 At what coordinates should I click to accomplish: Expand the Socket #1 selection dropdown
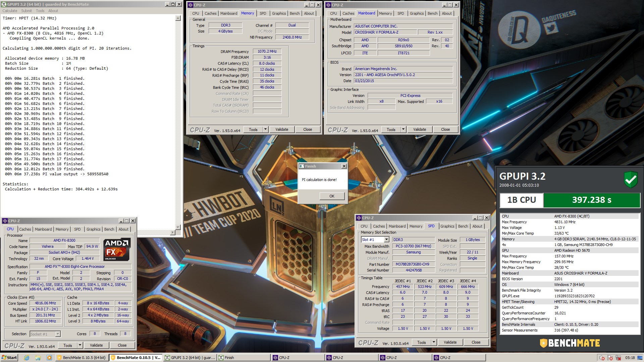point(58,334)
